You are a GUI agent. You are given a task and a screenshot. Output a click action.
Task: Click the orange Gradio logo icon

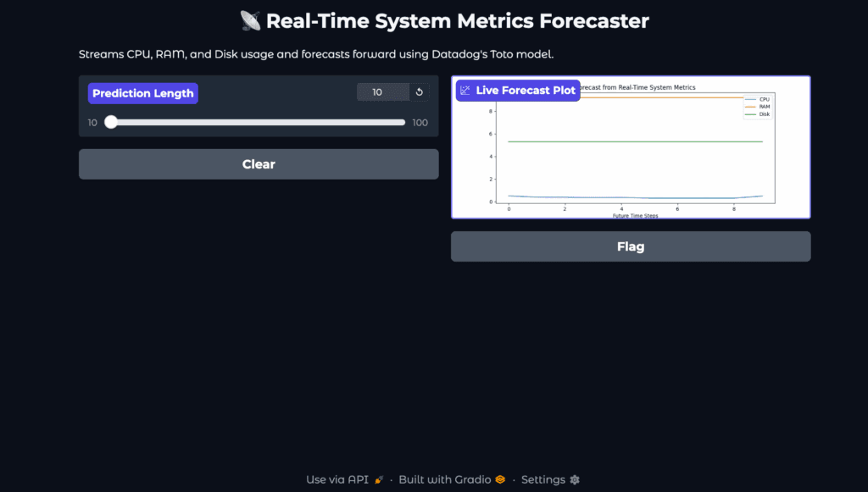tap(500, 480)
